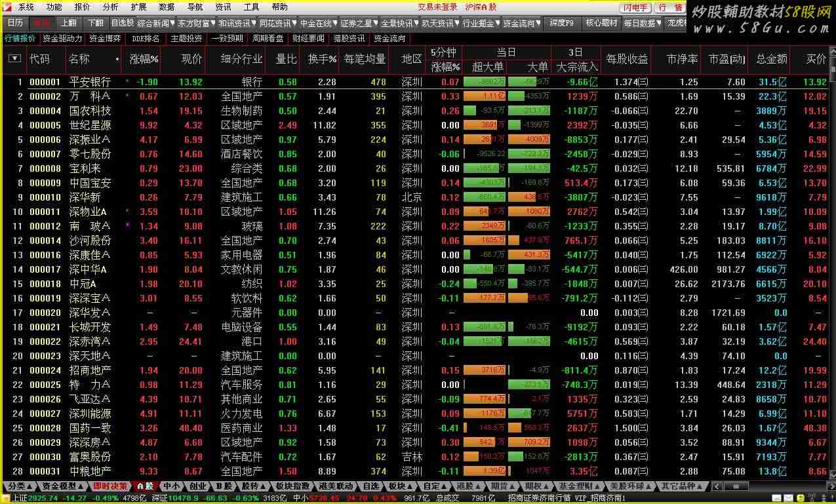Viewport: 836px width, 504px height.
Task: Open the 分析 menu
Action: coord(111,7)
